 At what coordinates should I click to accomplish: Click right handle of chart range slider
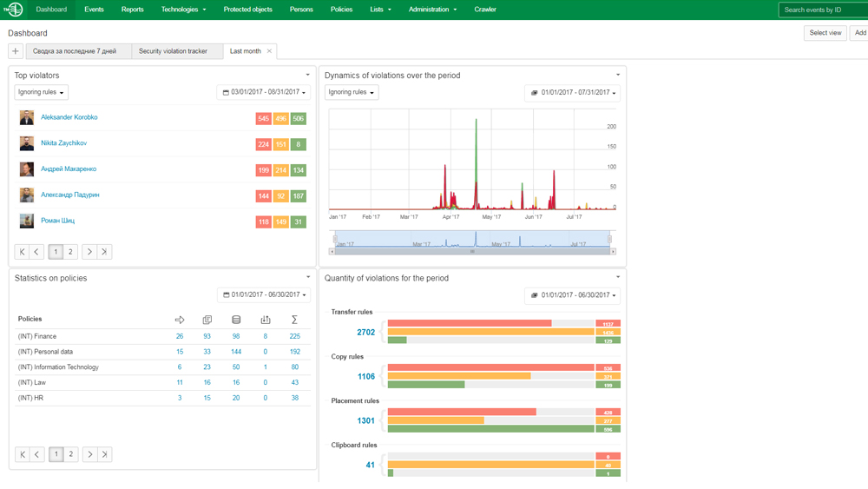point(609,239)
